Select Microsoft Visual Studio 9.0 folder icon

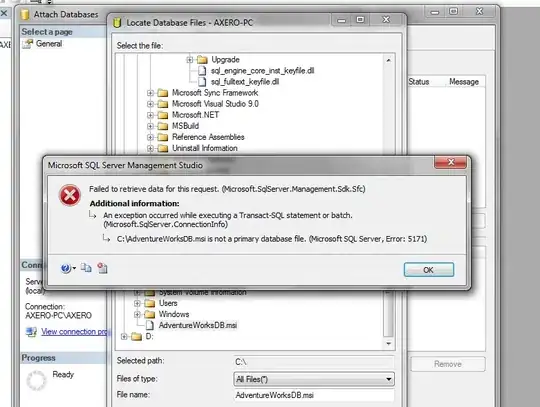(163, 104)
